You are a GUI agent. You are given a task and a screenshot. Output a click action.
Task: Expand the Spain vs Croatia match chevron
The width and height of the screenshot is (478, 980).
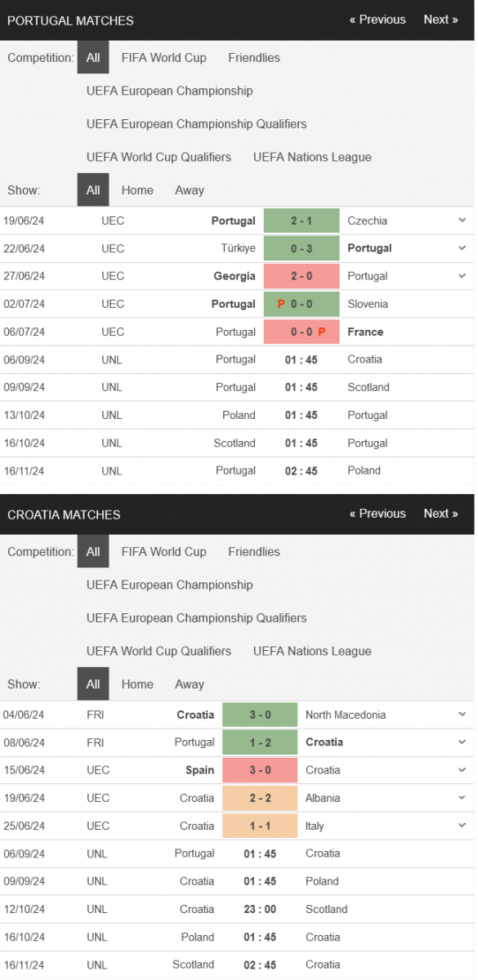462,770
